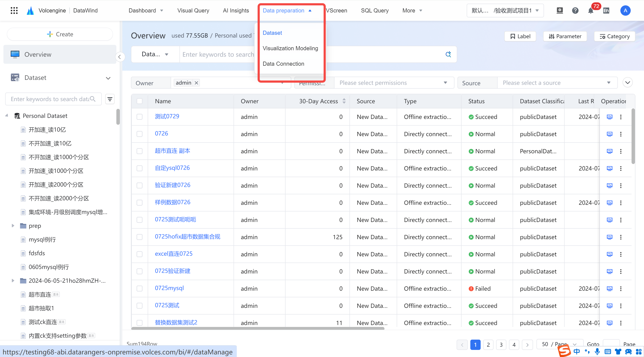Collapse the sidebar with the arrow handle

click(120, 57)
